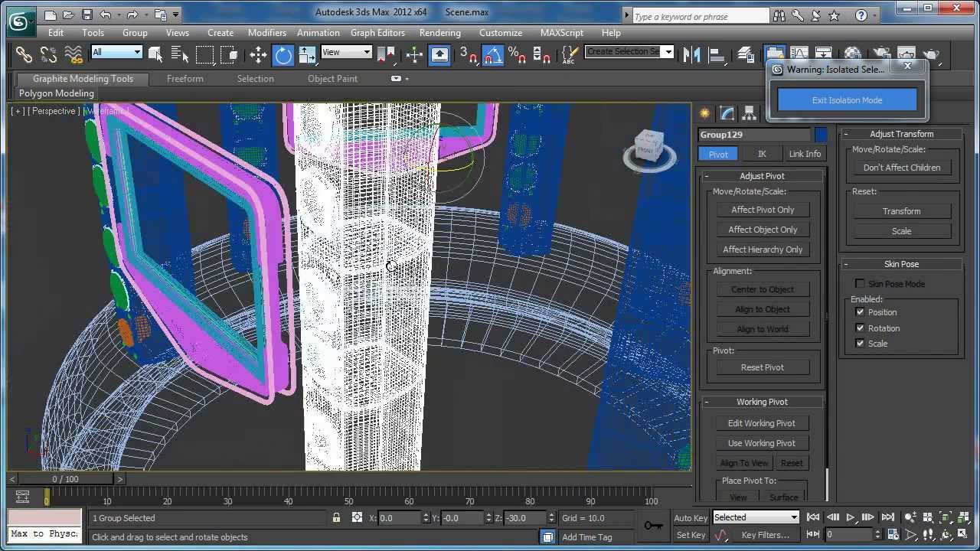Toggle the 3D Snaps icon
Image resolution: width=980 pixels, height=551 pixels.
click(x=468, y=54)
